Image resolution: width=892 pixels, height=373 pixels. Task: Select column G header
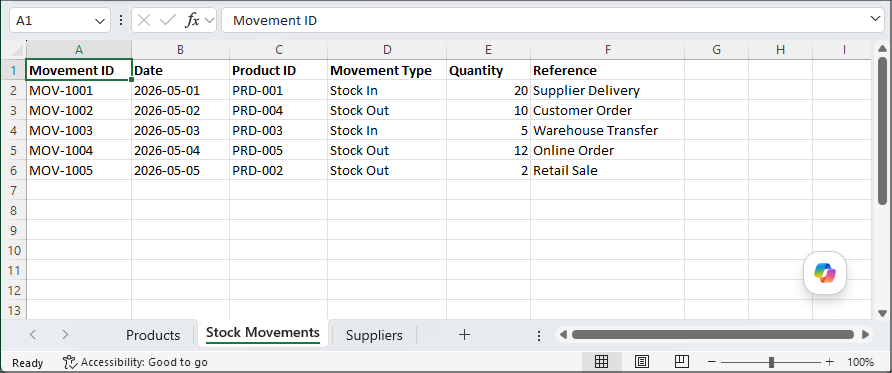click(x=716, y=49)
